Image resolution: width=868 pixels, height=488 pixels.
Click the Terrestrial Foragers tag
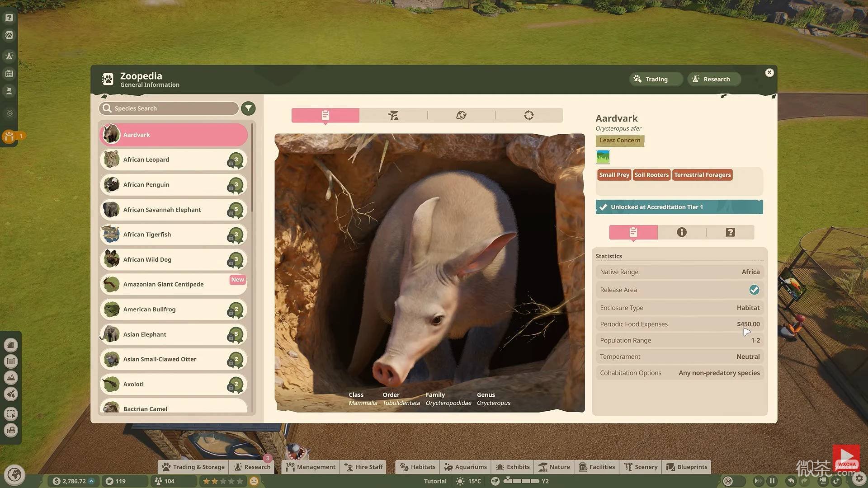click(x=702, y=175)
